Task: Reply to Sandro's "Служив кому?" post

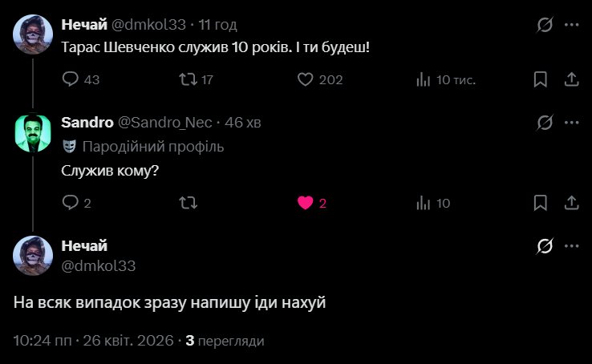Action: [71, 203]
